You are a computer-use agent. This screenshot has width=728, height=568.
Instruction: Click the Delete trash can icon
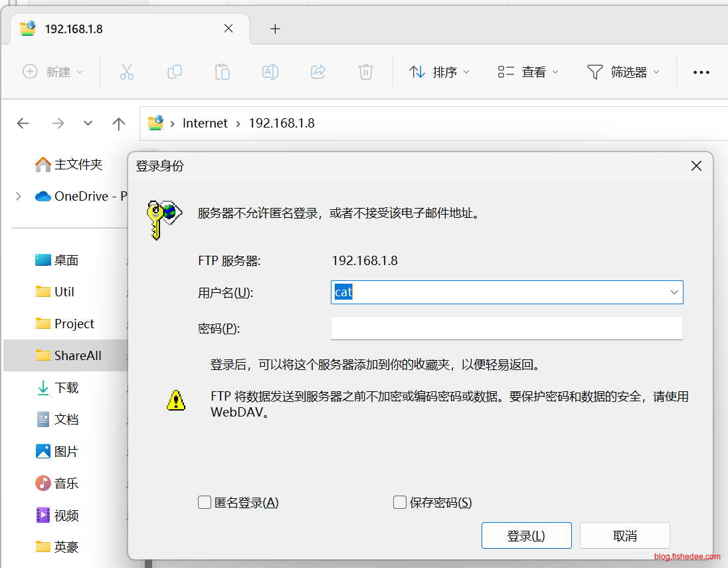[366, 72]
